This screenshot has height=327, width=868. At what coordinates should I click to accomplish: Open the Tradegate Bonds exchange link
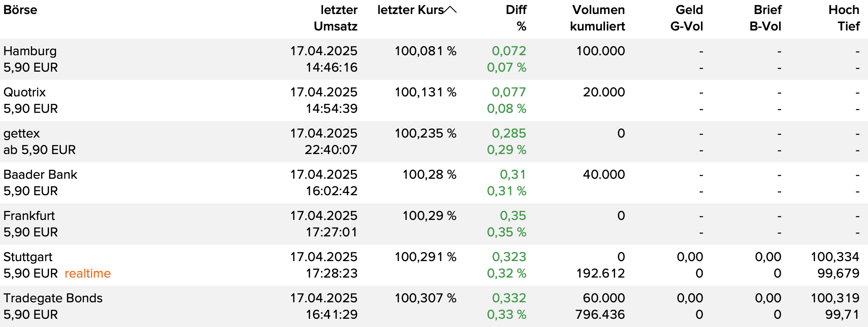(53, 298)
